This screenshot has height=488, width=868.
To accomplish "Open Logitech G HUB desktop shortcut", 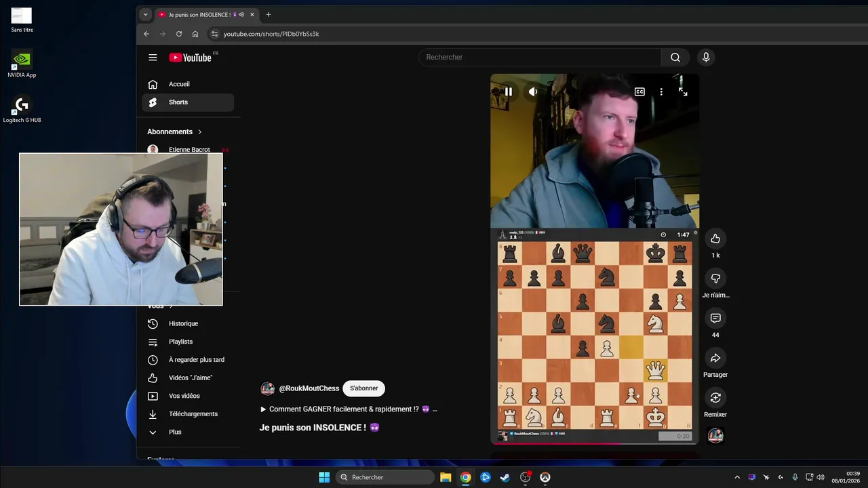I will pyautogui.click(x=22, y=110).
